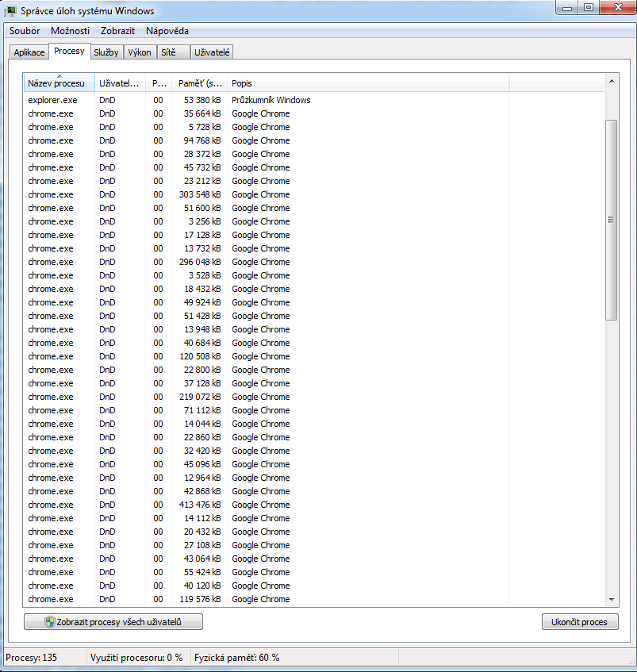Screen dimensions: 637x672
Task: Sort by Paměť (s... column header
Action: tap(200, 83)
